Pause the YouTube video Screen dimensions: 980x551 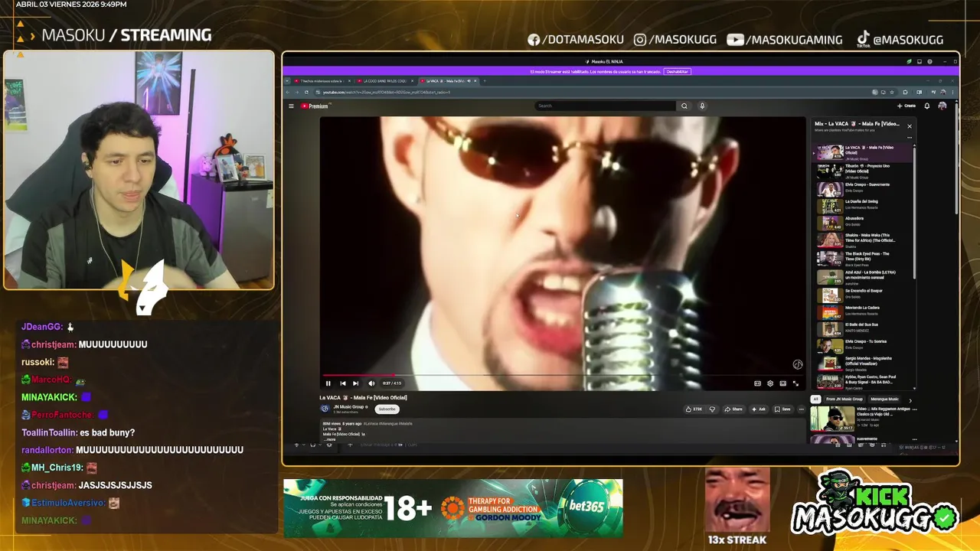point(328,383)
